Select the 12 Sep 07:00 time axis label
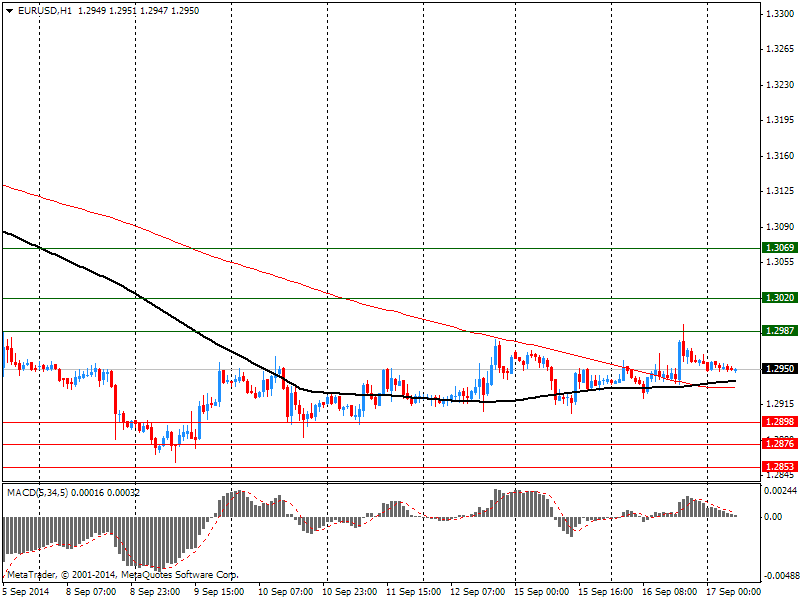This screenshot has height=600, width=800. (478, 591)
